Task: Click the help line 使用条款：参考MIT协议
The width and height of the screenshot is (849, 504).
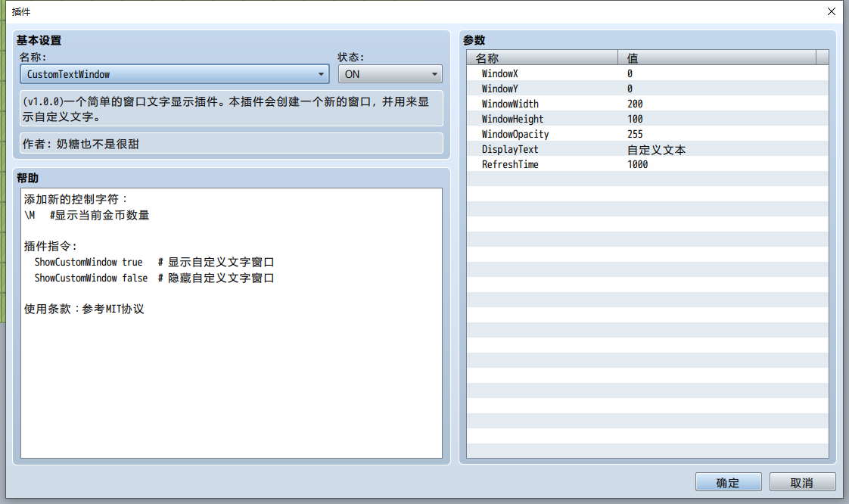Action: pyautogui.click(x=84, y=309)
